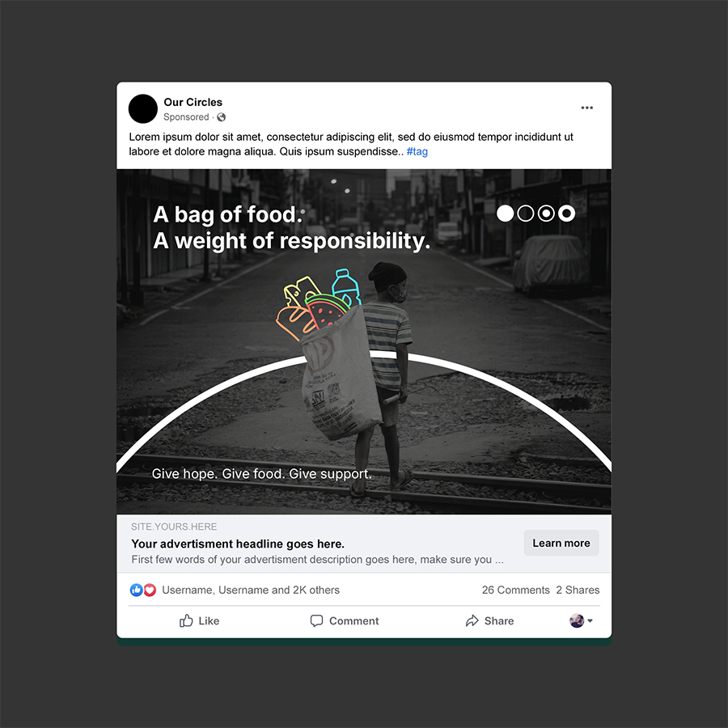Click the Learn more button
Image resolution: width=728 pixels, height=728 pixels.
pos(561,543)
